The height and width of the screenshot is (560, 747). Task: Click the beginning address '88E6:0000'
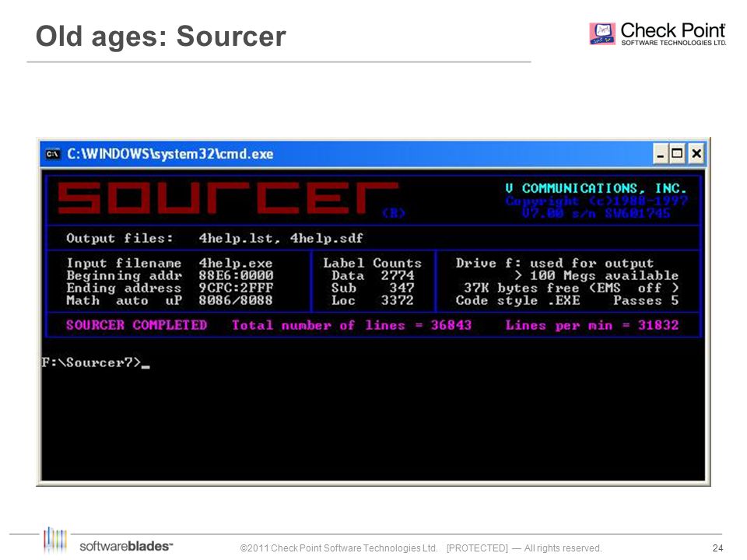[x=236, y=275]
